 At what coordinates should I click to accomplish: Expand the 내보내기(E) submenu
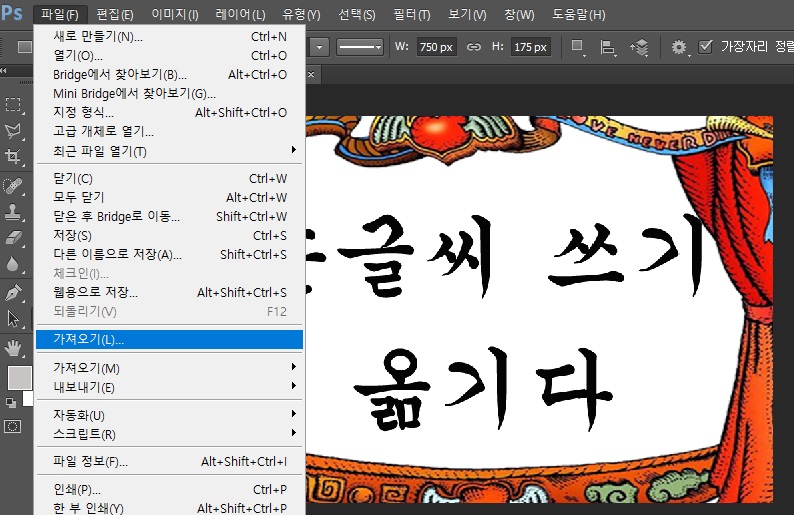click(294, 386)
